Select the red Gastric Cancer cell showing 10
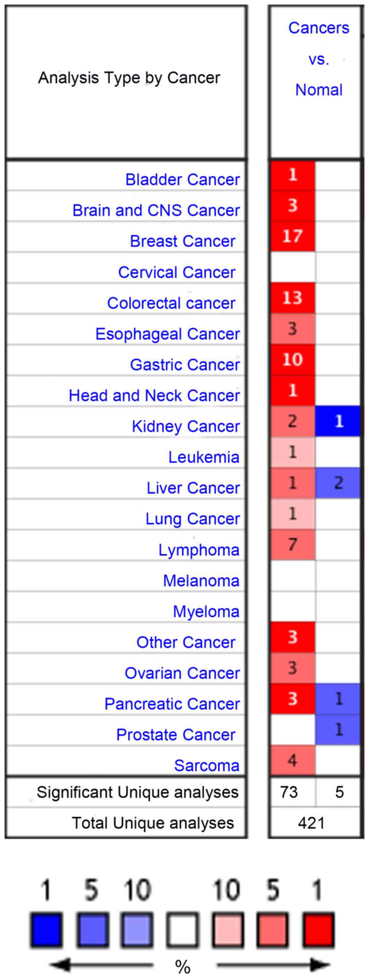Viewport: 369px width, 980px height. [292, 360]
